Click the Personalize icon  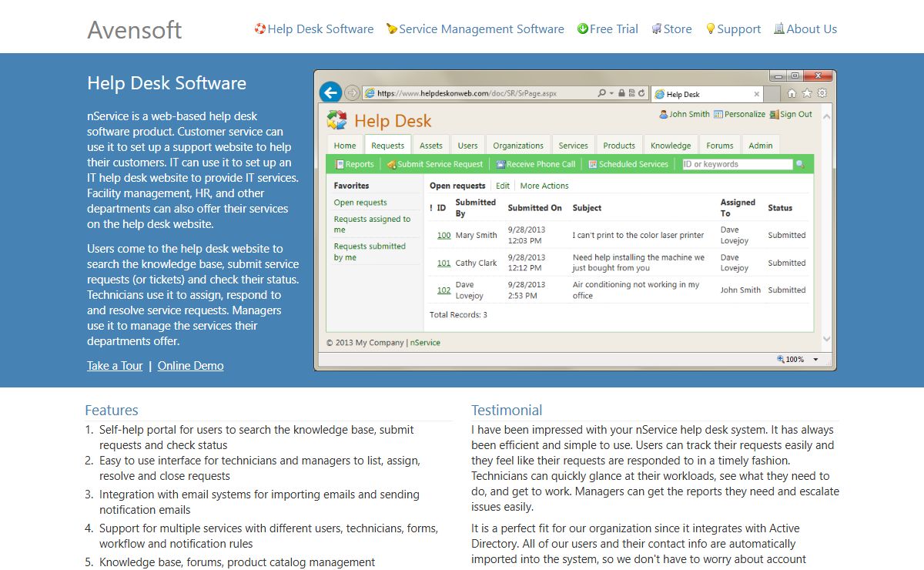pyautogui.click(x=718, y=114)
